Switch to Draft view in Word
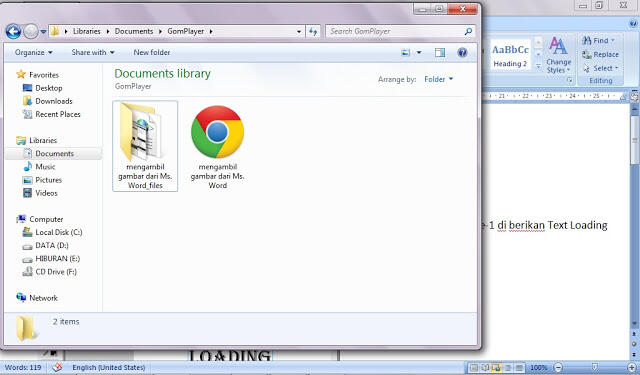Image resolution: width=640 pixels, height=375 pixels. (x=519, y=368)
